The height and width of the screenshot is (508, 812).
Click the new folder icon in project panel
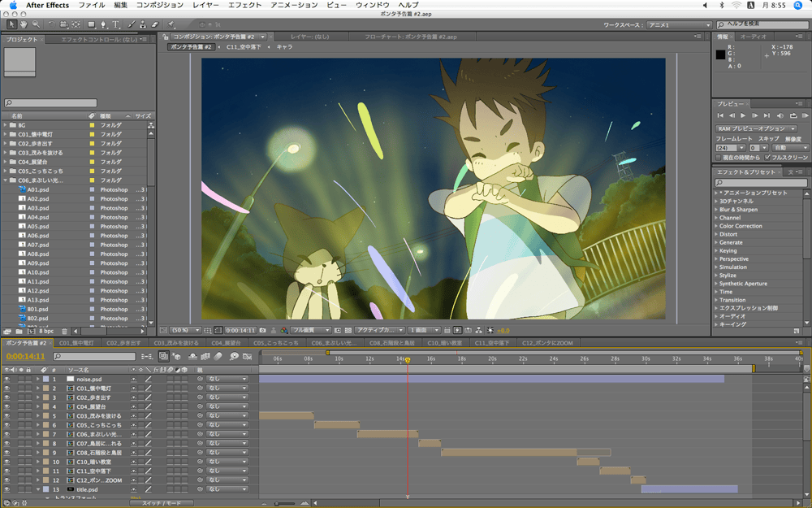pyautogui.click(x=19, y=332)
